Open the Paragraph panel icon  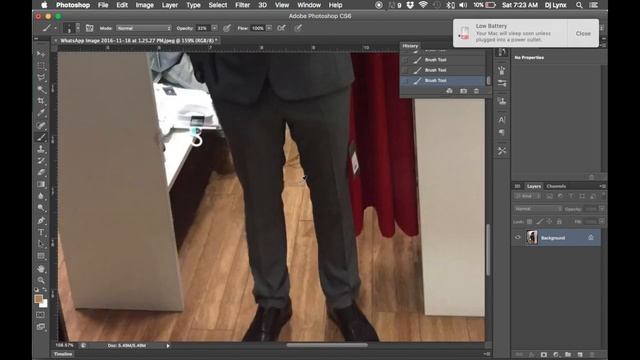(502, 133)
